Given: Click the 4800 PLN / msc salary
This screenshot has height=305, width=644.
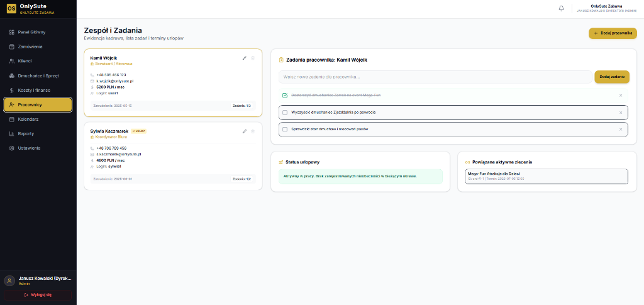Looking at the screenshot, I should pos(111,160).
